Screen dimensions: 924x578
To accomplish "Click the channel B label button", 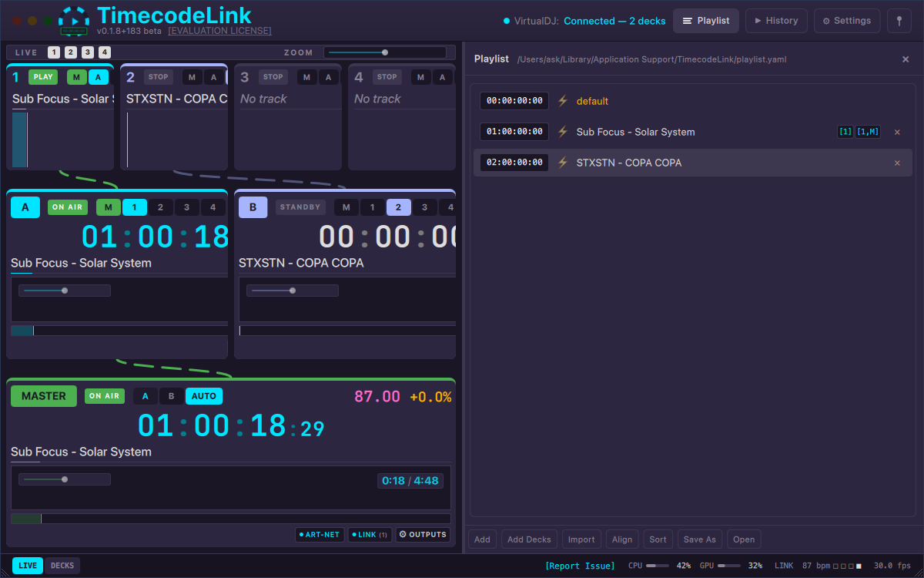I will point(253,207).
